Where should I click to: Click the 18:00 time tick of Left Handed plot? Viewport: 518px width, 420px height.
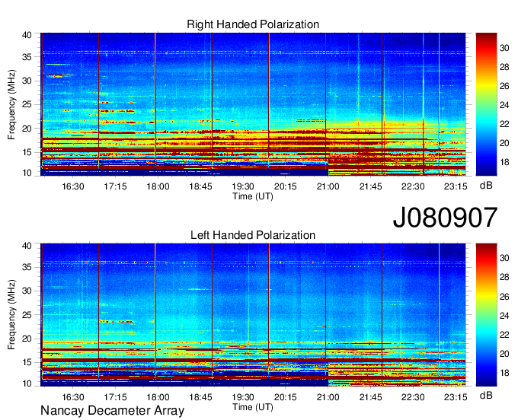click(158, 397)
